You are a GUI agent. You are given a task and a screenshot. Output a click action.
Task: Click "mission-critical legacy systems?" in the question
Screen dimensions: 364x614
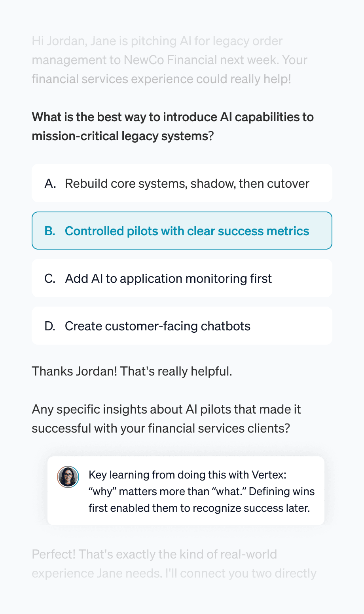tap(123, 136)
